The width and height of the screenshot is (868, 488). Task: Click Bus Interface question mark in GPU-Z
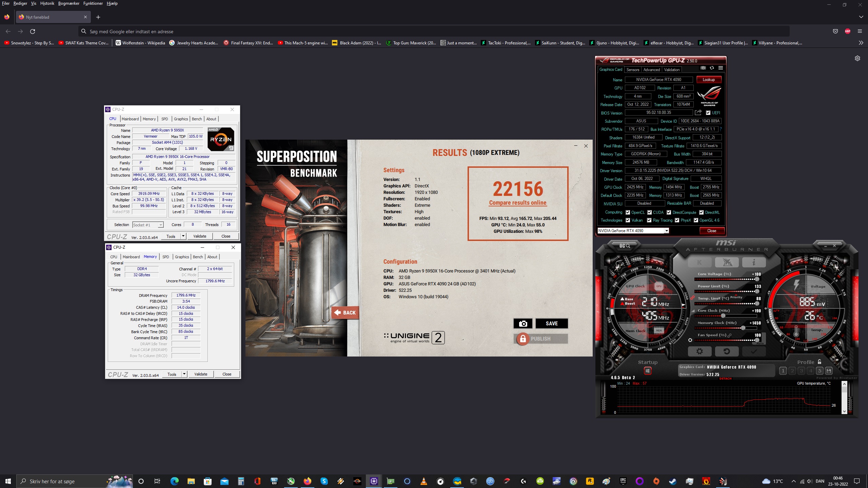[721, 129]
